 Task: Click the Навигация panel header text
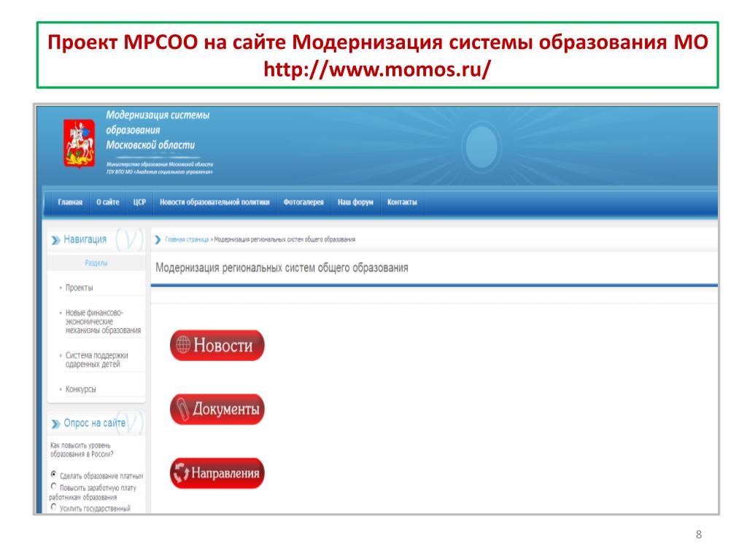(85, 239)
